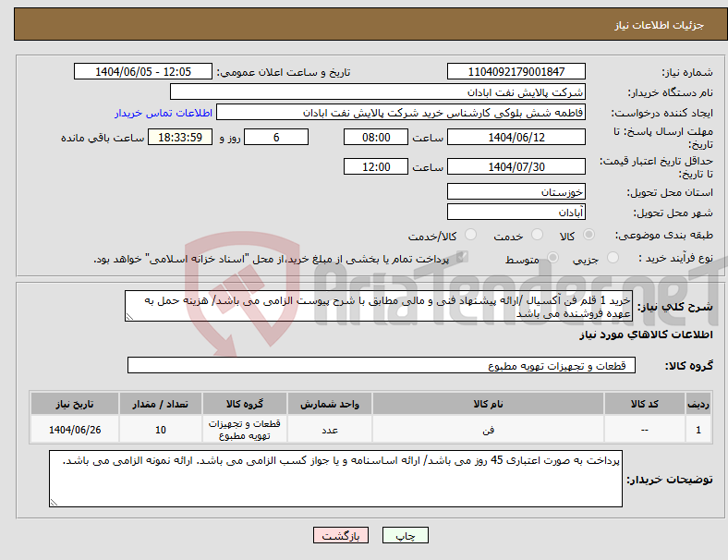Image resolution: width=728 pixels, height=560 pixels.
Task: Click the general description text area
Action: tap(379, 306)
